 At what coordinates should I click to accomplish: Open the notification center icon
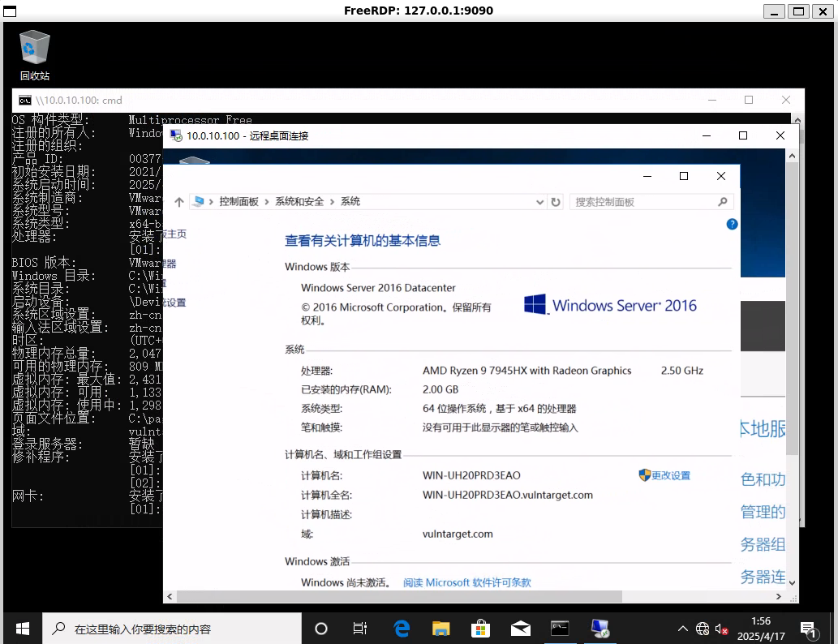coord(809,629)
